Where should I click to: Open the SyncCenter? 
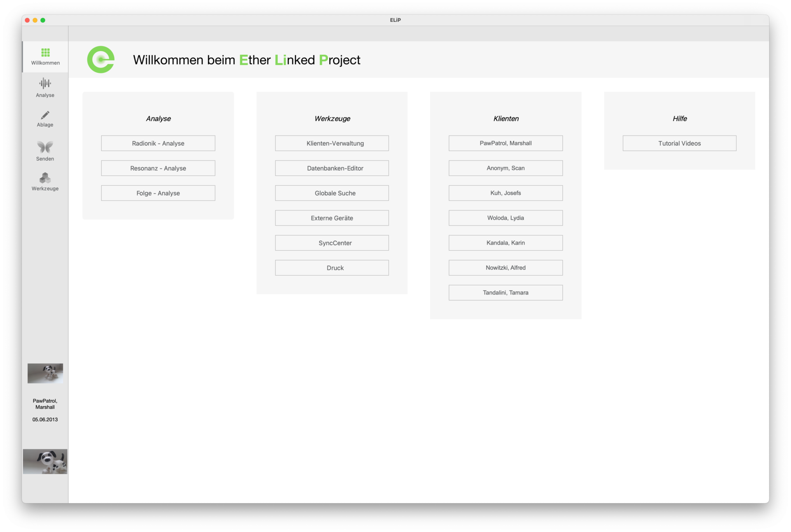[332, 243]
